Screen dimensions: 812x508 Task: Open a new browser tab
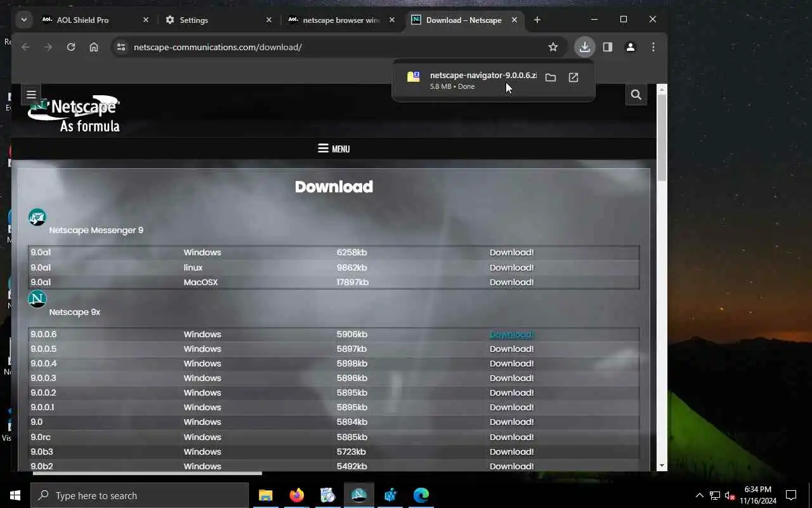(537, 20)
